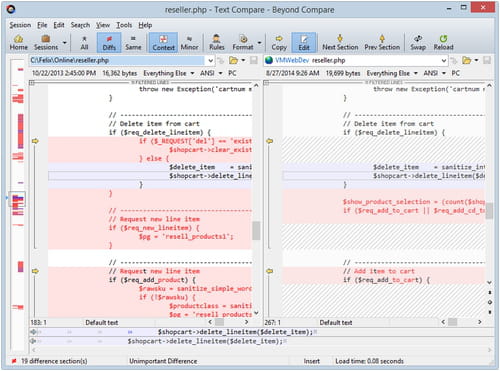The height and width of the screenshot is (371, 500).
Task: Open the View menu
Action: coord(103,25)
